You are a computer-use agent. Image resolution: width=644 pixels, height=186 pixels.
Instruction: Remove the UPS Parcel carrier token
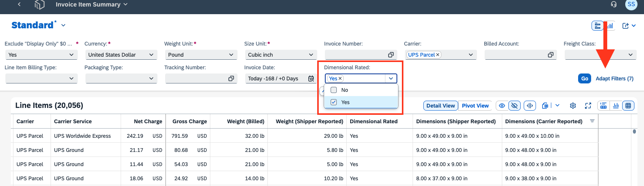pyautogui.click(x=438, y=55)
